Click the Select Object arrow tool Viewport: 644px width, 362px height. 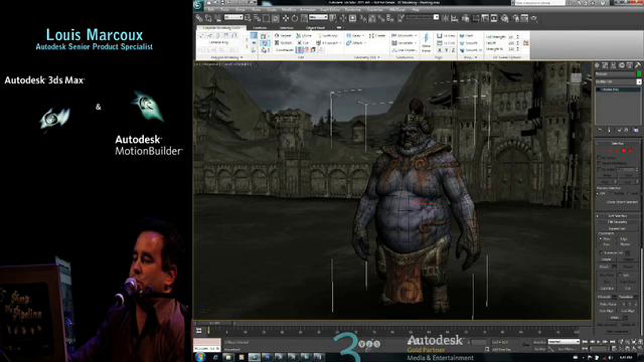point(248,18)
